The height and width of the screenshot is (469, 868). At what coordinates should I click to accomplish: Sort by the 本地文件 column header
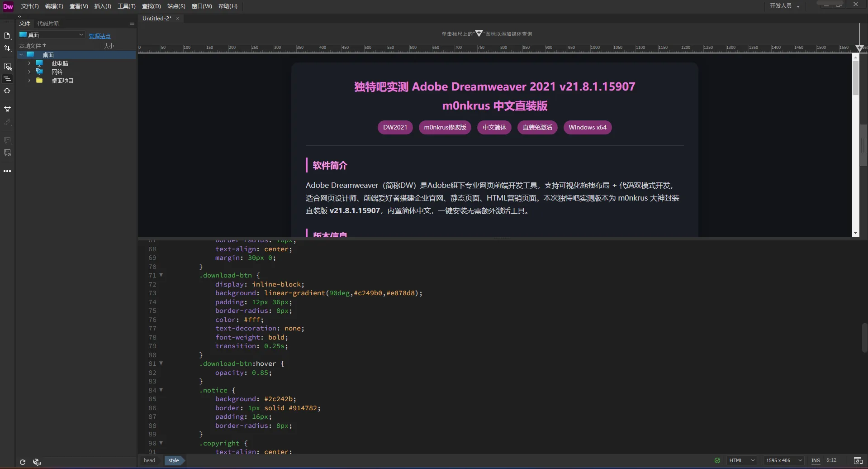pyautogui.click(x=33, y=46)
